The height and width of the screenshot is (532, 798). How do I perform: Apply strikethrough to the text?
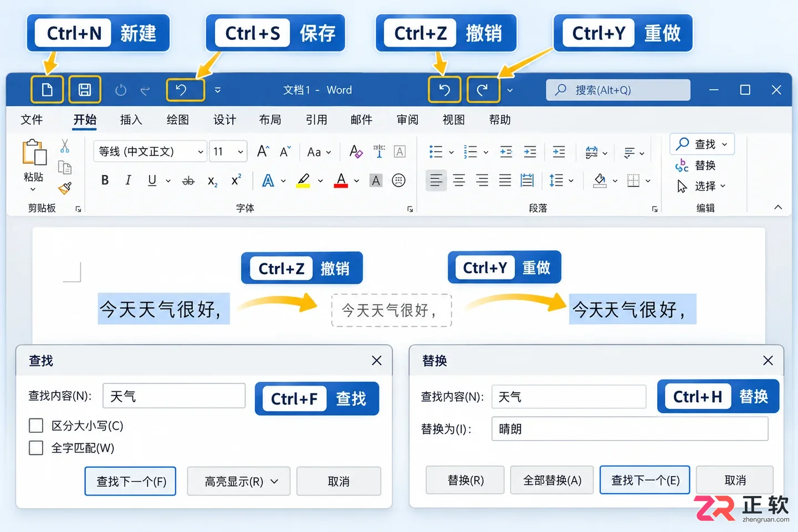[188, 181]
